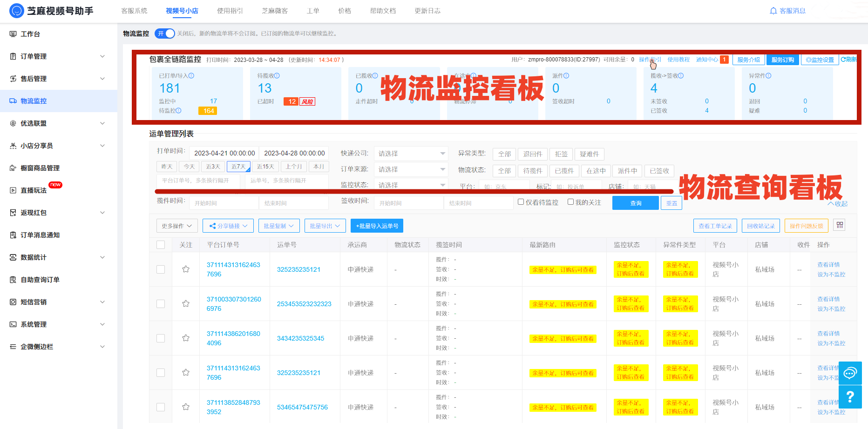The image size is (868, 429).
Task: Click the 返现红包 envelope icon
Action: tap(13, 213)
